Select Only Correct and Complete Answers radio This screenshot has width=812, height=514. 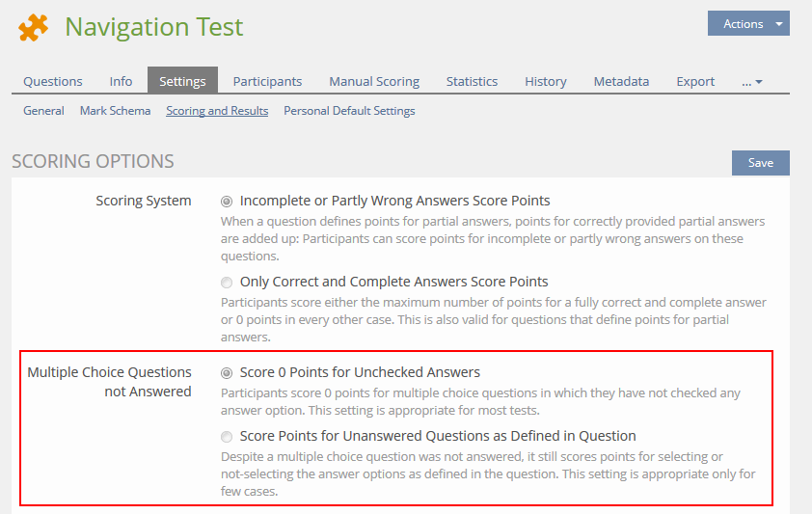tap(227, 283)
